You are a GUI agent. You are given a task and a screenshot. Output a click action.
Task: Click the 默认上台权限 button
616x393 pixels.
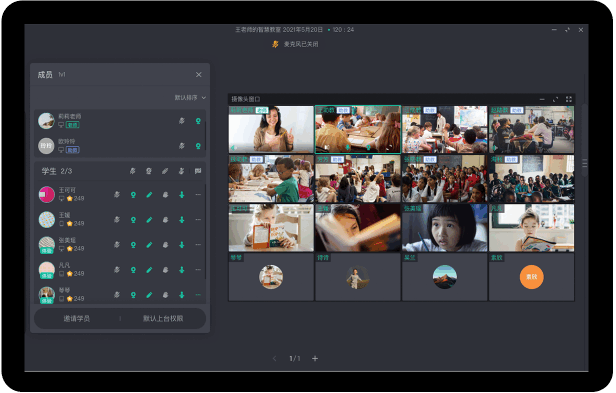coord(163,319)
